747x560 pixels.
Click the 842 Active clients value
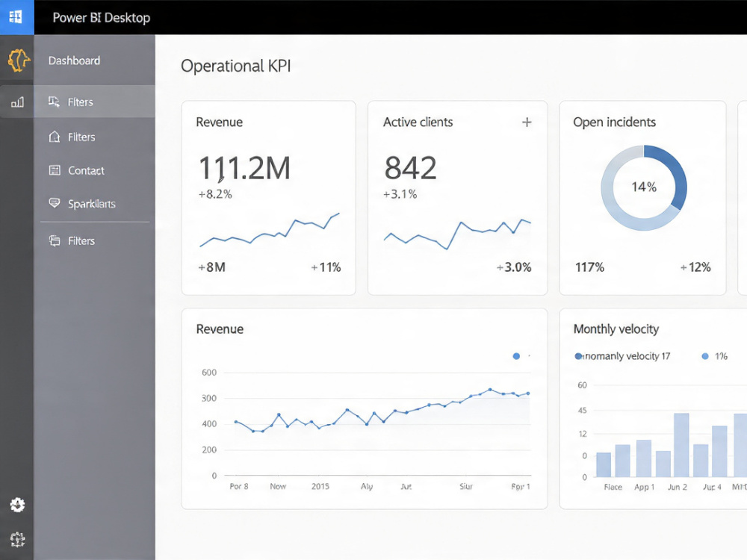(410, 168)
